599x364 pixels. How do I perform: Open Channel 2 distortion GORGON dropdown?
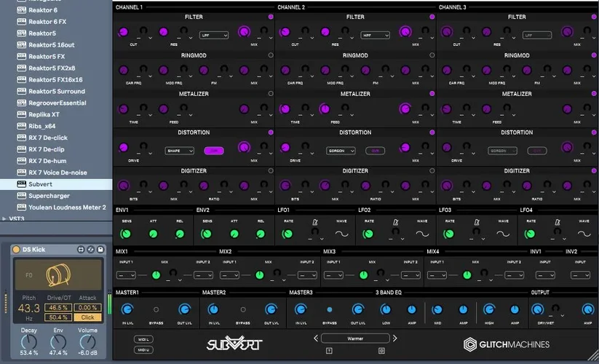(341, 151)
